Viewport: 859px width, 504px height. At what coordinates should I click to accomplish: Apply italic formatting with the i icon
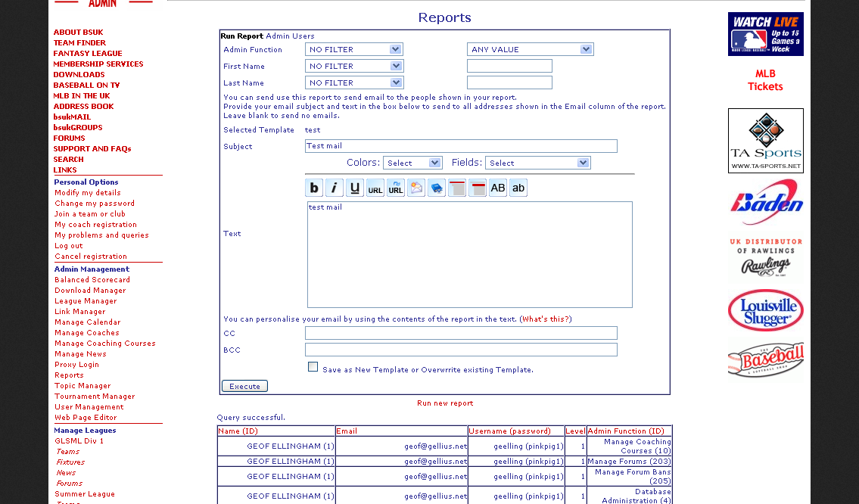335,188
